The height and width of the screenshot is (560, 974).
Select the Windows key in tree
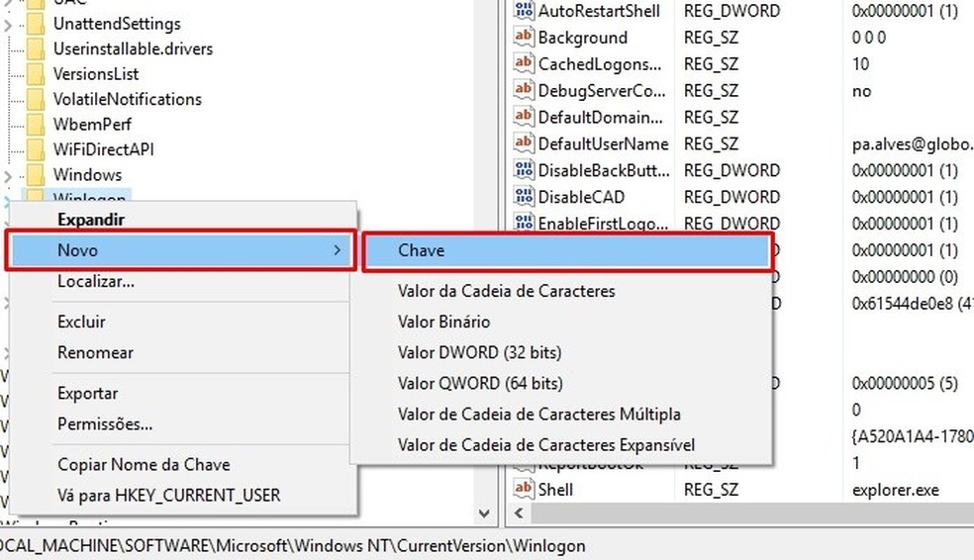pos(87,175)
